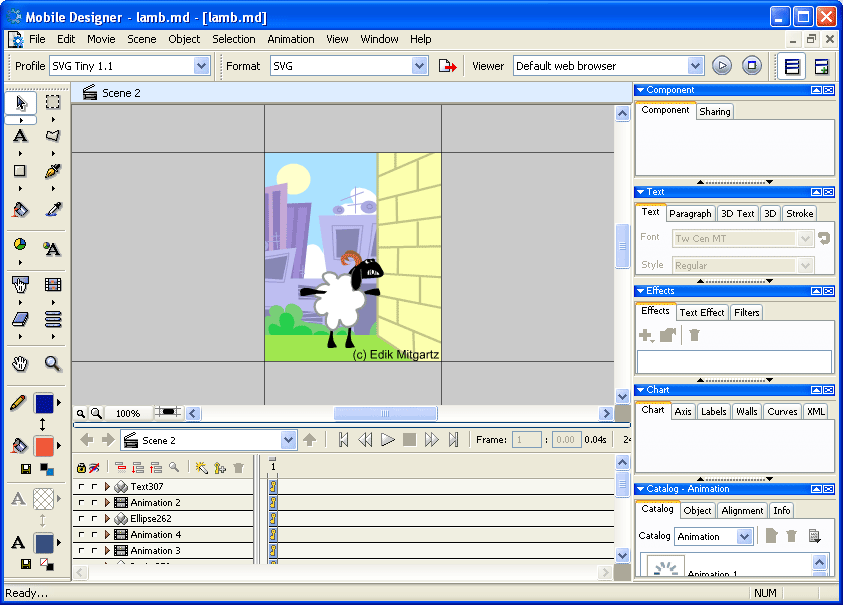Click the timeline lock icon

pos(81,468)
